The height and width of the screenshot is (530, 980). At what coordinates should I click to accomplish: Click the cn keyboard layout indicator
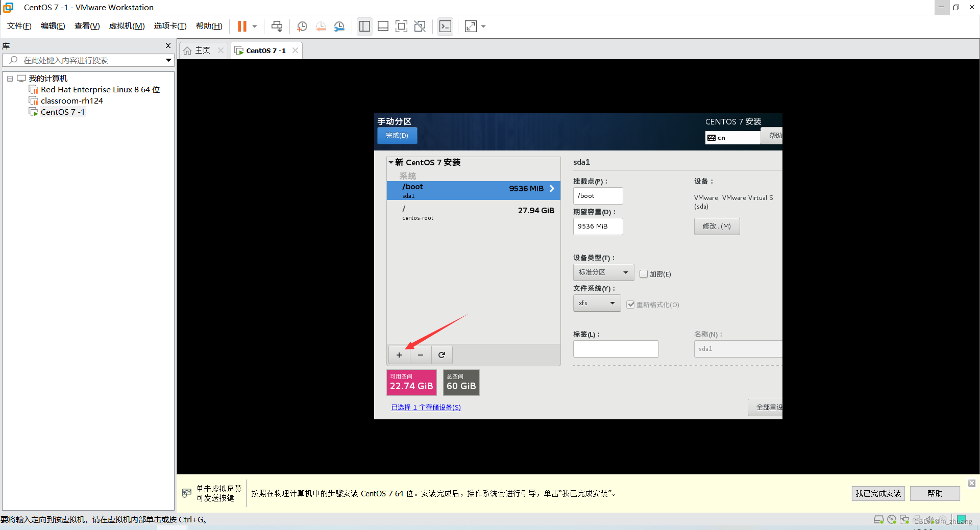point(732,138)
